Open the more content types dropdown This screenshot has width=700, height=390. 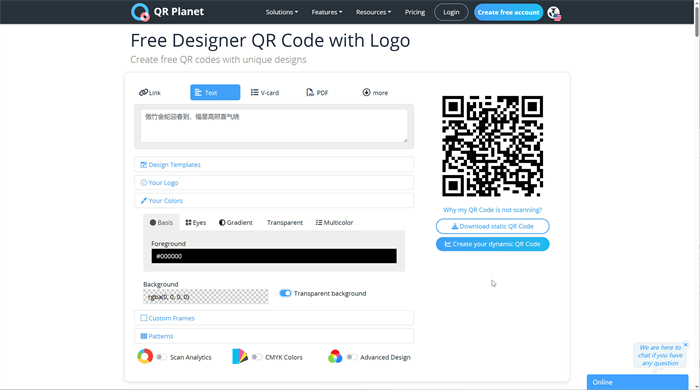(x=375, y=92)
